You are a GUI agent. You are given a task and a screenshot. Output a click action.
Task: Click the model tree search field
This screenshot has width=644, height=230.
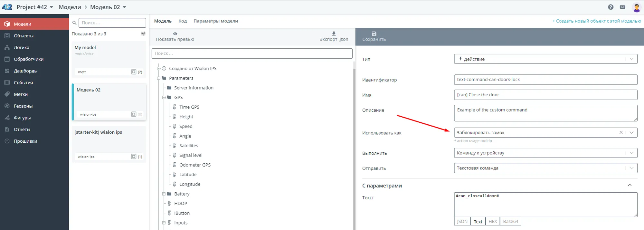252,53
